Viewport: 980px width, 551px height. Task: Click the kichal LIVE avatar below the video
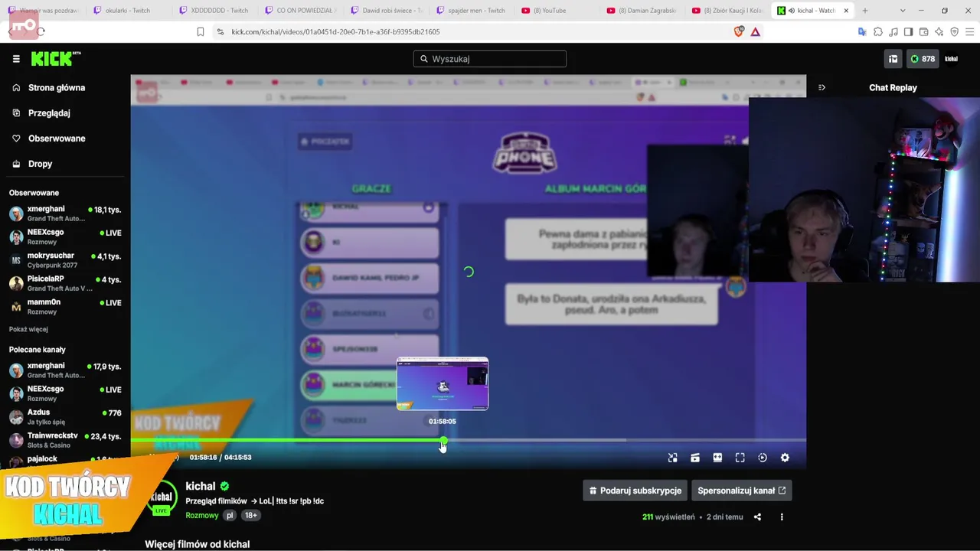pos(161,499)
